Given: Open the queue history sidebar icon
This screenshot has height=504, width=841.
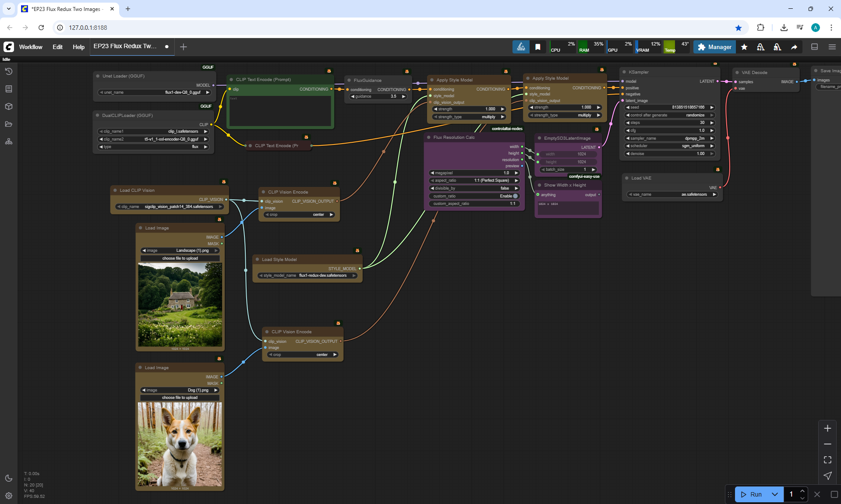Looking at the screenshot, I should tap(9, 71).
